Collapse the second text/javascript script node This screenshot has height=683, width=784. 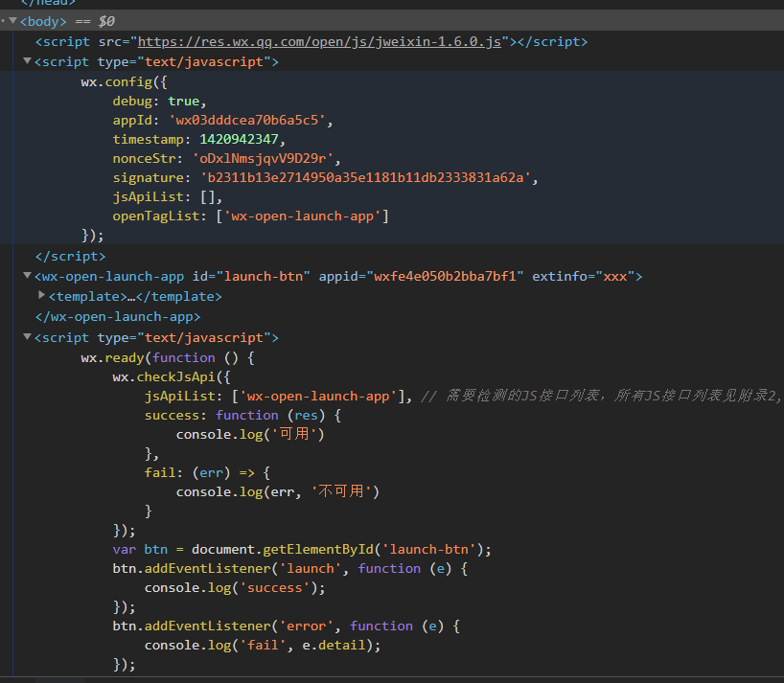click(x=28, y=337)
